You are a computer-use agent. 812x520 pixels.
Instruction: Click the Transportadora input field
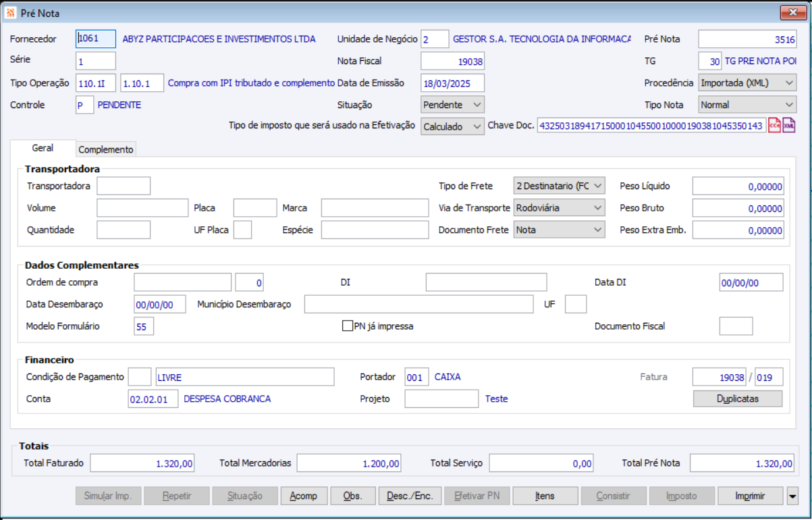124,186
